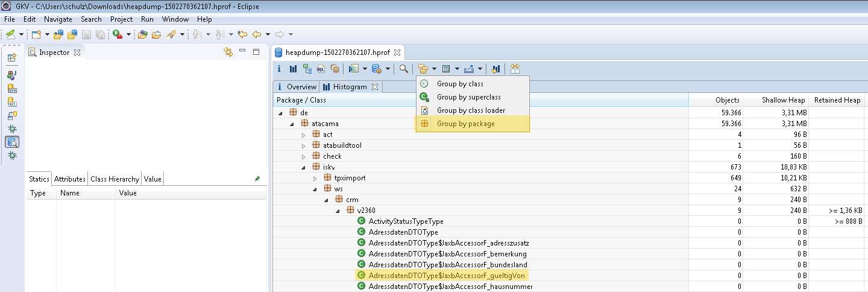Viewport: 868px width, 292px height.
Task: Sort by the Shallow Heap column header
Action: point(776,100)
